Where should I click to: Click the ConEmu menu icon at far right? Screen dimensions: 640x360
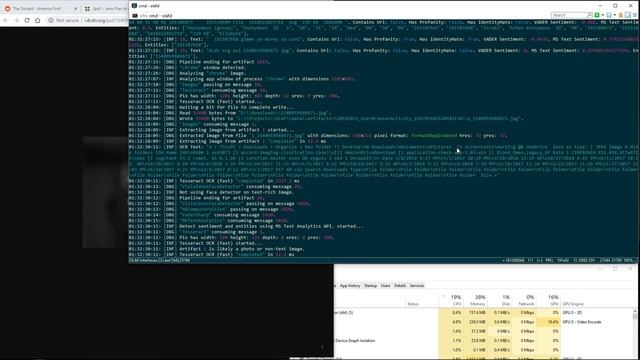(x=635, y=15)
